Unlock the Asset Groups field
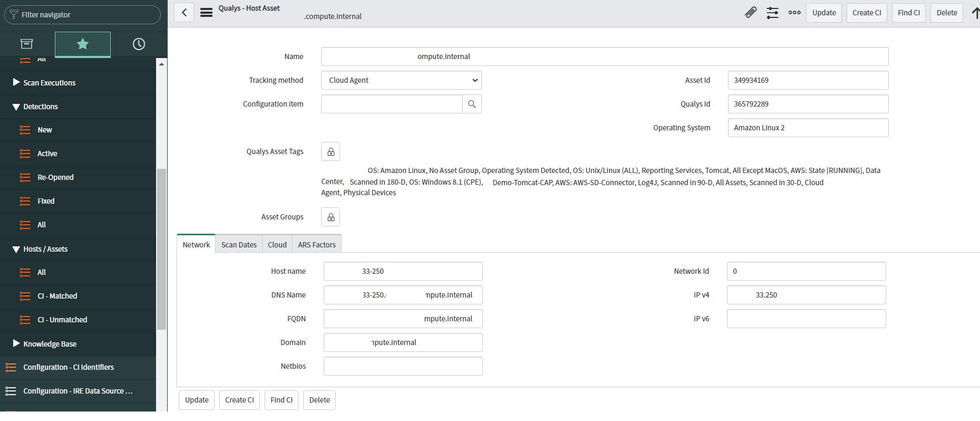The width and height of the screenshot is (980, 421). 331,217
